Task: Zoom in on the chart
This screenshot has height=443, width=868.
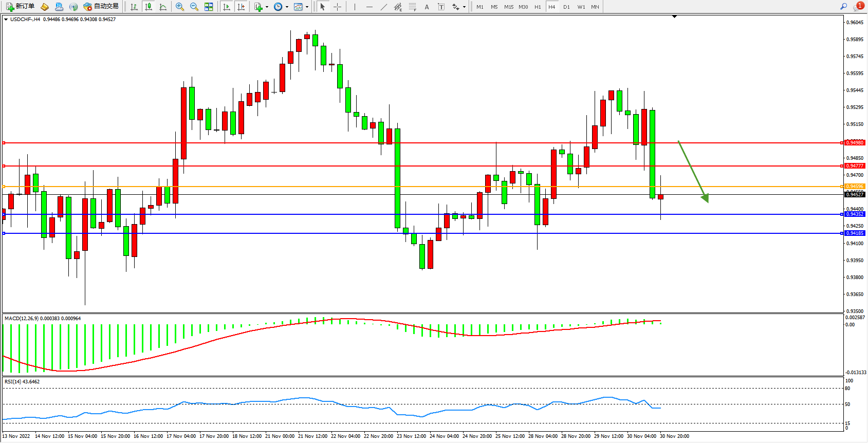Action: 179,7
